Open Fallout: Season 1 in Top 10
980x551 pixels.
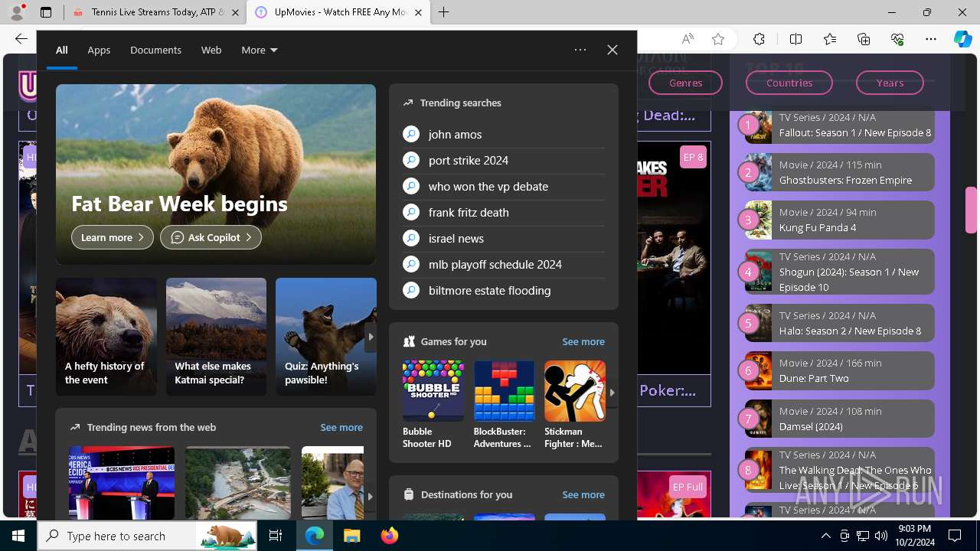pyautogui.click(x=840, y=125)
